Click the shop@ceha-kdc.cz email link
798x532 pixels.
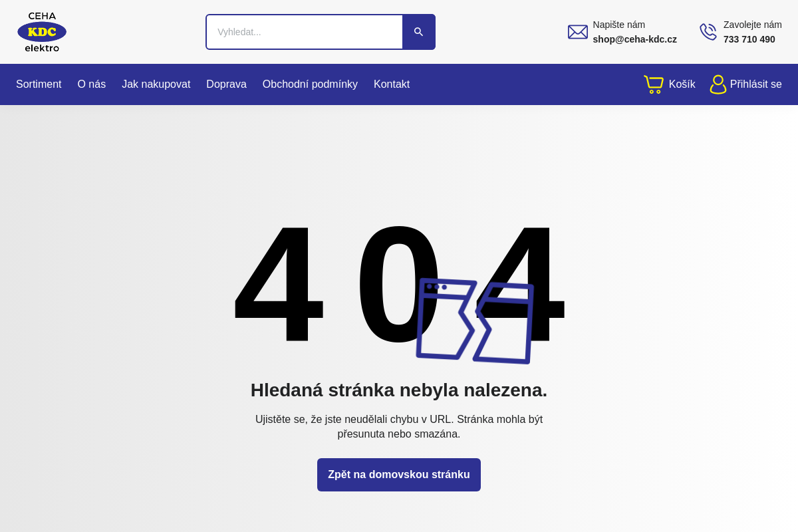click(x=634, y=39)
